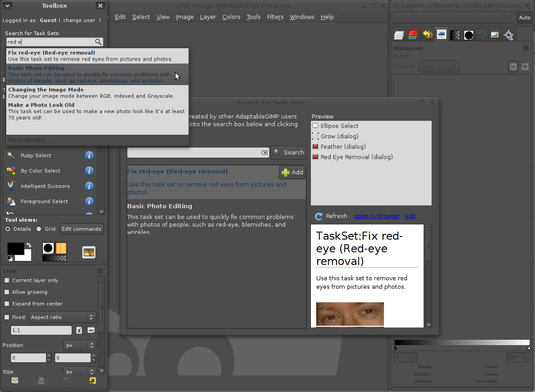Click the Refresh icon in preview
The width and height of the screenshot is (535, 392).
319,217
